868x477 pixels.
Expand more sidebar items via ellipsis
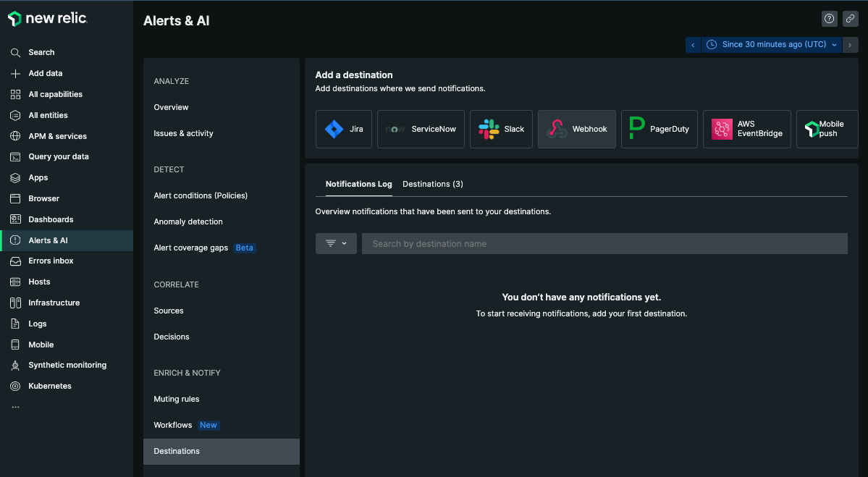(x=15, y=407)
